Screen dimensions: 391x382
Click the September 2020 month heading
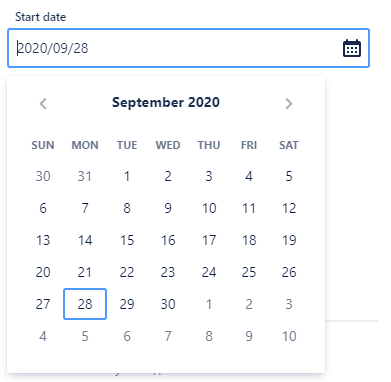(x=166, y=102)
